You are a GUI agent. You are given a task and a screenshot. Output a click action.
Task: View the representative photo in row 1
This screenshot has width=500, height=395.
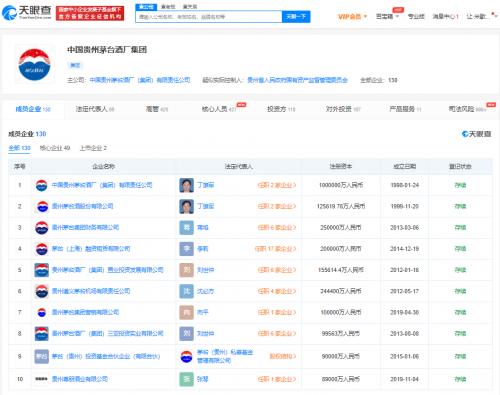186,185
